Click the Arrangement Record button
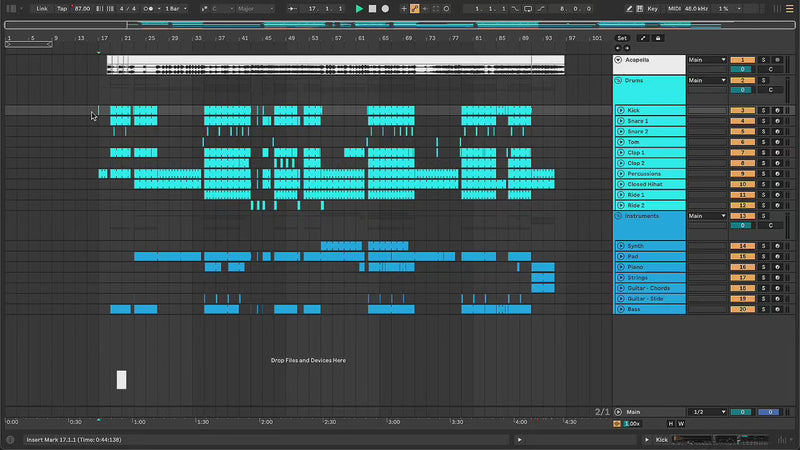The height and width of the screenshot is (450, 800). tap(385, 8)
